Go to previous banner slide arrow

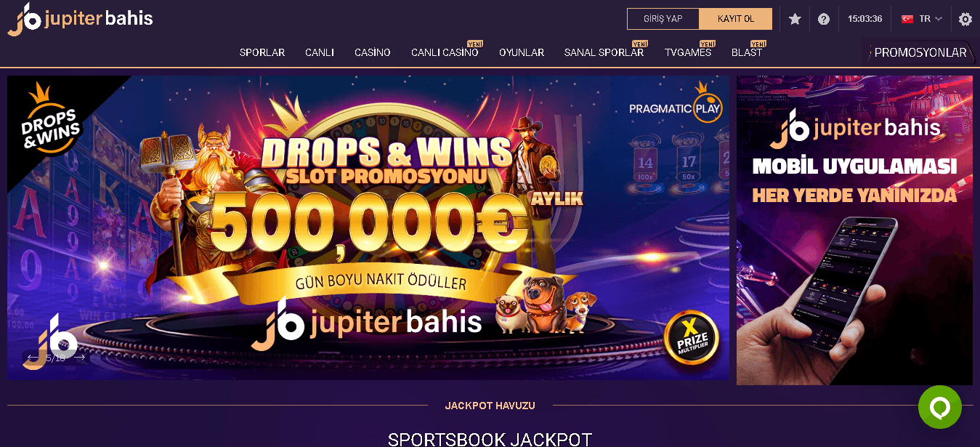(32, 358)
